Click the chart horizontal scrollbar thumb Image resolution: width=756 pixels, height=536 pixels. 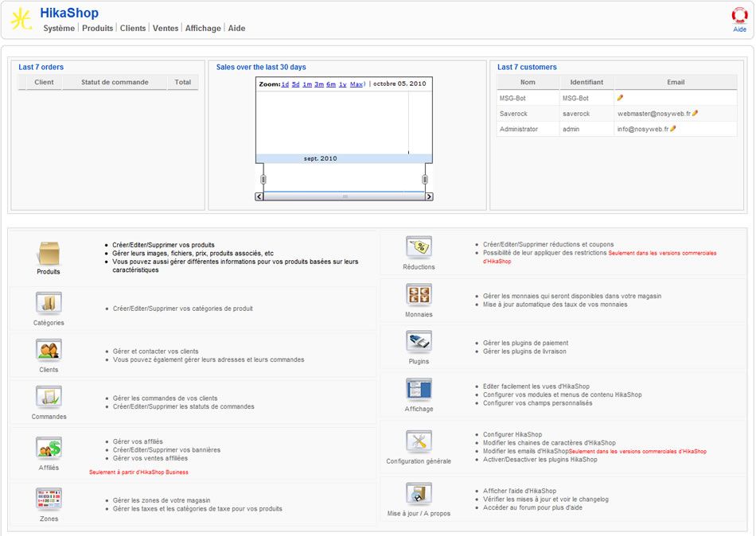coord(345,196)
